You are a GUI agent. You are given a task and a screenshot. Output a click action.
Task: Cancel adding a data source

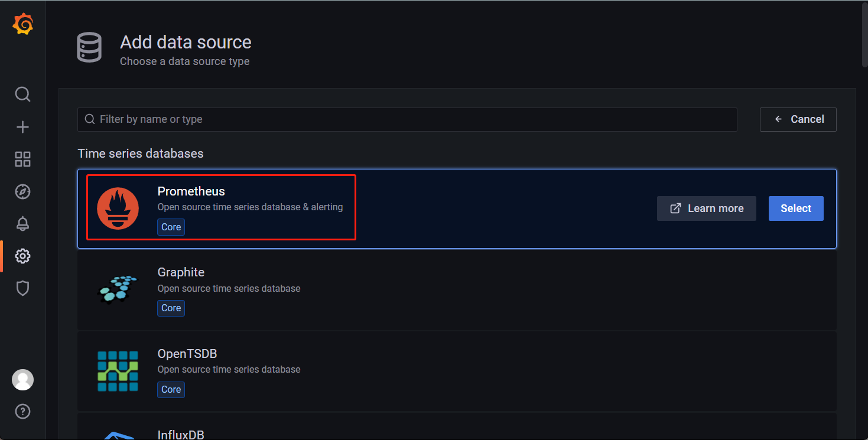point(798,119)
